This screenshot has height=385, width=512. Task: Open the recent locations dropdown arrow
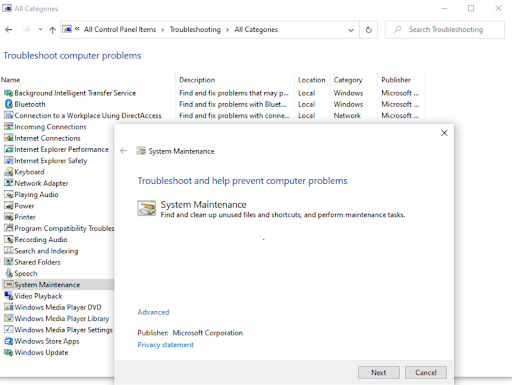[x=40, y=29]
